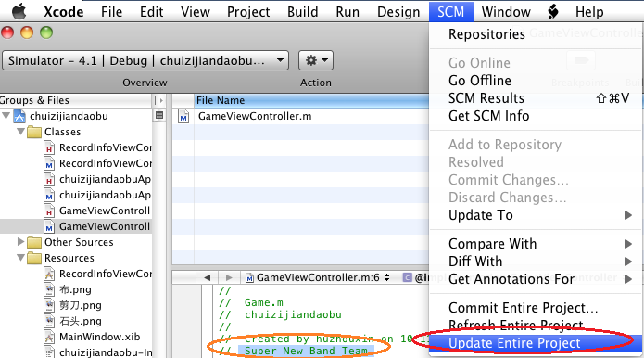
Task: Open the View menu
Action: tap(196, 12)
